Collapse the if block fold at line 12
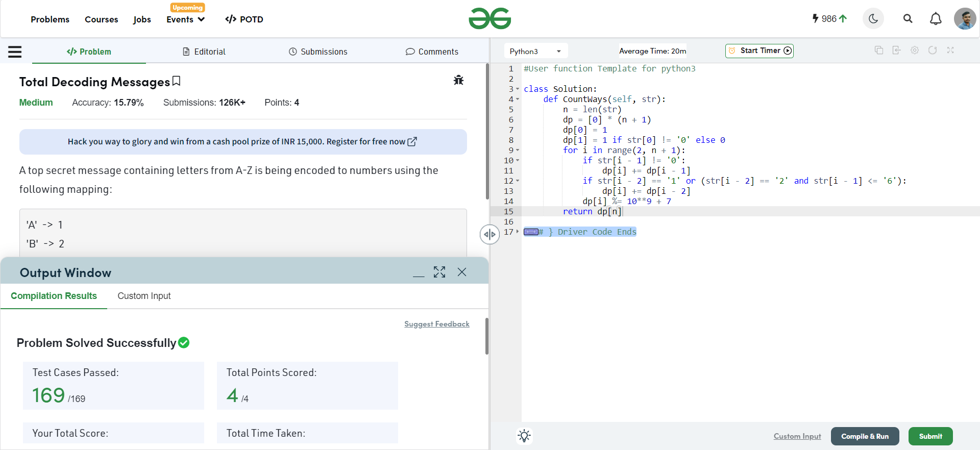Image resolution: width=980 pixels, height=450 pixels. coord(518,181)
